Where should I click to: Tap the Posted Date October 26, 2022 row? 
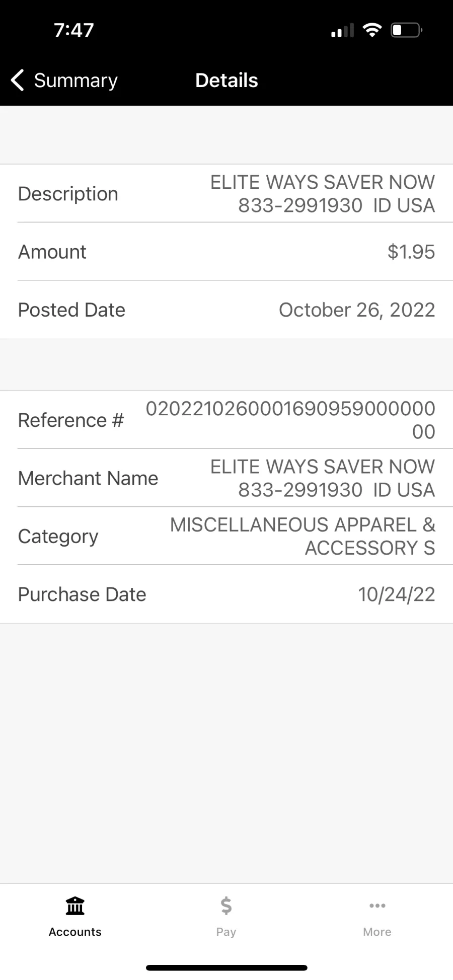click(226, 310)
